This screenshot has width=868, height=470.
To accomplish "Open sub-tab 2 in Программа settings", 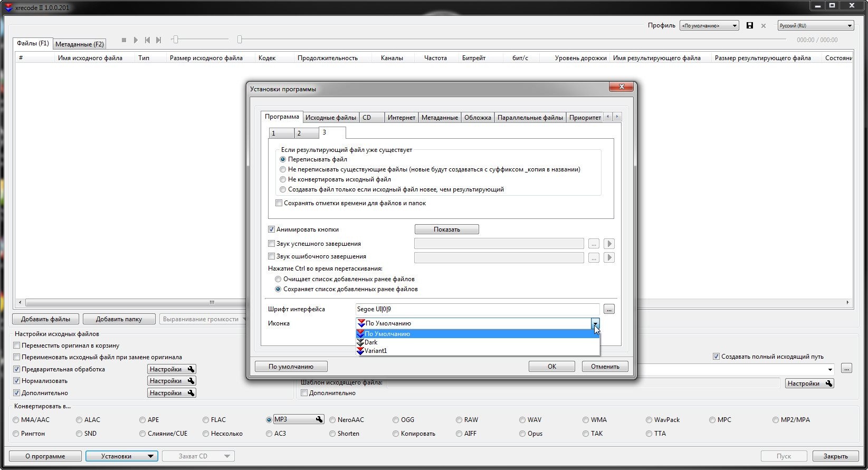I will [x=306, y=133].
